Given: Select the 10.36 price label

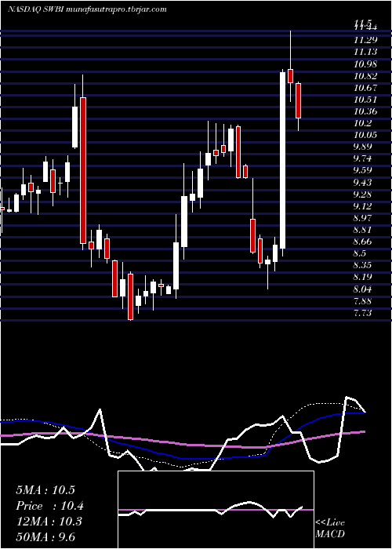Looking at the screenshot, I should [x=365, y=112].
